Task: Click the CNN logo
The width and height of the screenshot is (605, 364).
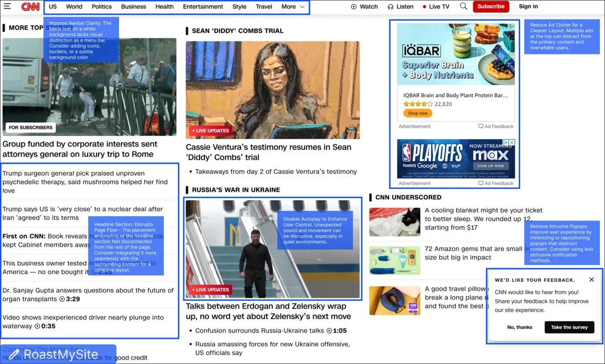Action: [x=30, y=7]
